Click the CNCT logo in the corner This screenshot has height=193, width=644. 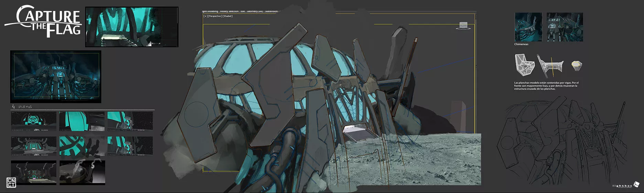coord(11,182)
